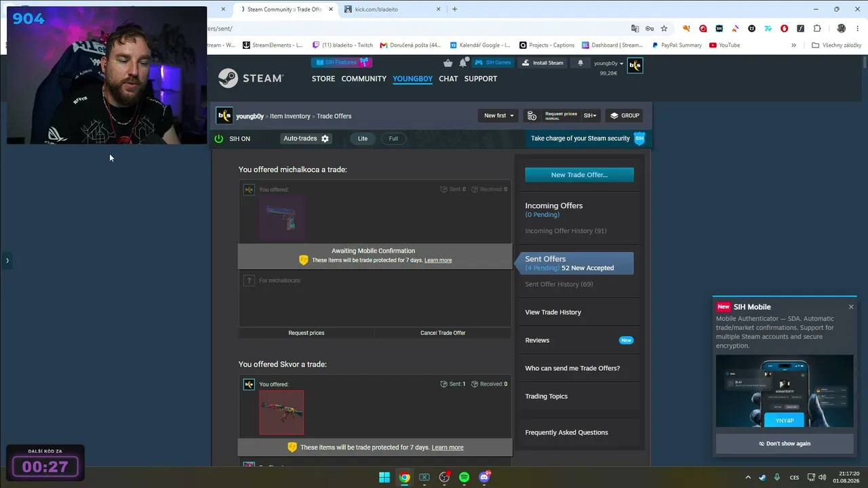Viewport: 868px width, 488px height.
Task: Select the Full view mode
Action: point(393,138)
